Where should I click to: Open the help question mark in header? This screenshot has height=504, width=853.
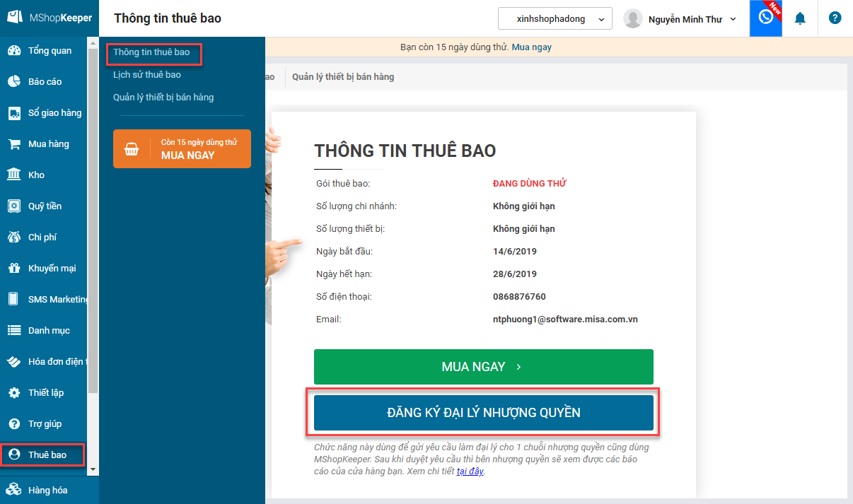835,18
